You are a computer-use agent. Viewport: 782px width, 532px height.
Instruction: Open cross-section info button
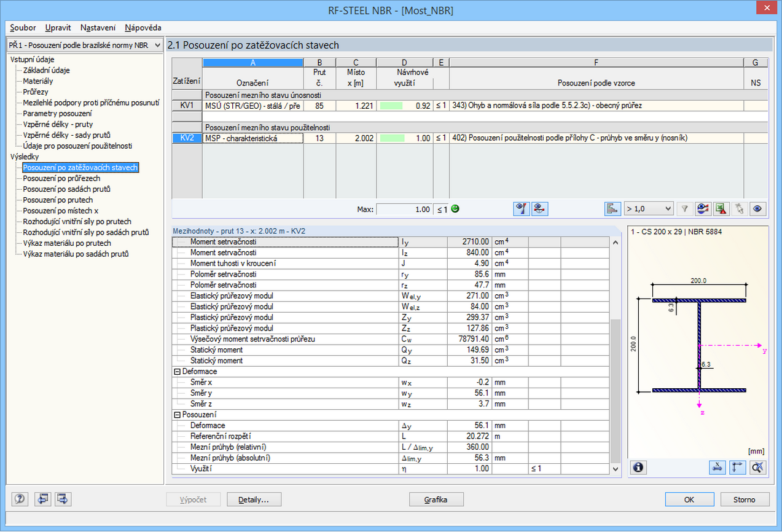point(639,467)
